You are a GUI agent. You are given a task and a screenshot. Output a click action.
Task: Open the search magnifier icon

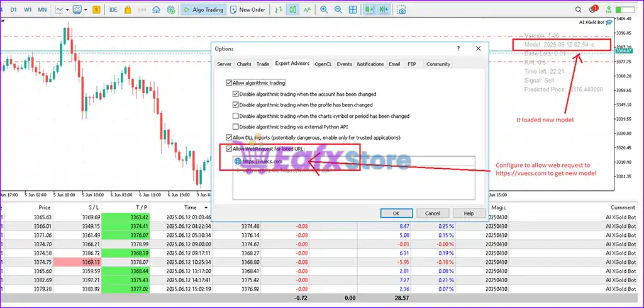coord(579,9)
